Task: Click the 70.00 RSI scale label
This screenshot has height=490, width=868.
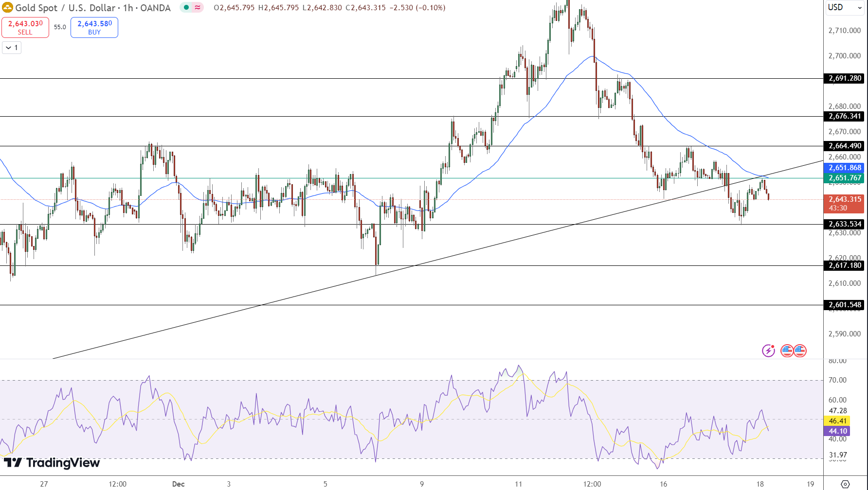Action: (837, 380)
